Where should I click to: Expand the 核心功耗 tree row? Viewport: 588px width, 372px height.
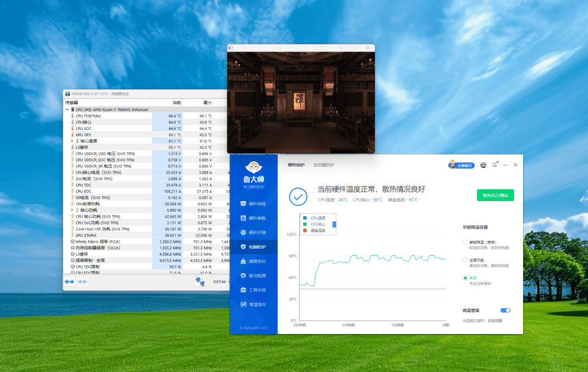click(x=72, y=210)
